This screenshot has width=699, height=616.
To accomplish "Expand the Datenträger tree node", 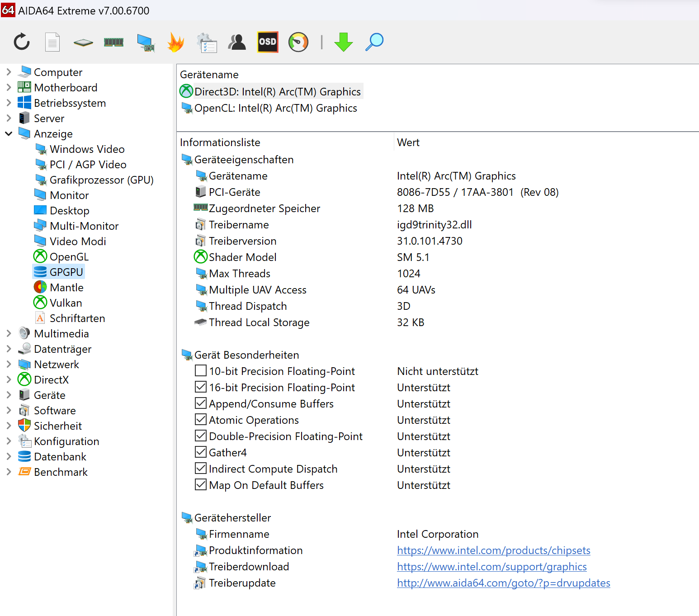I will (9, 348).
